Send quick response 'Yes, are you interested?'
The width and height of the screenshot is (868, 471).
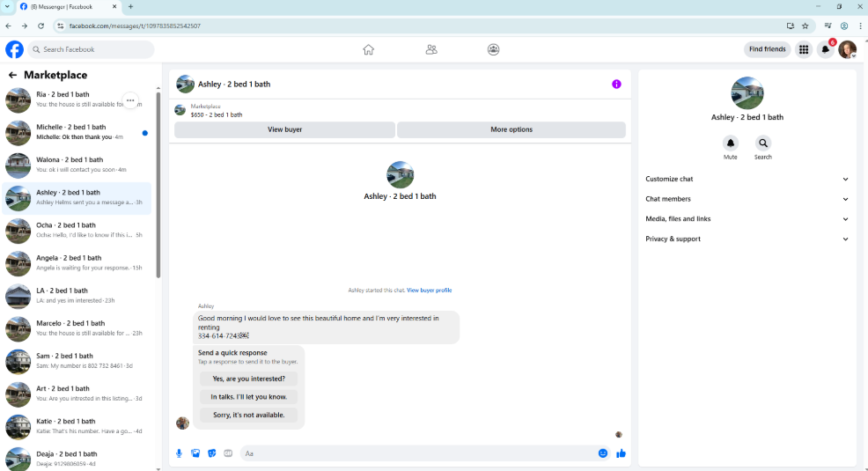point(248,379)
